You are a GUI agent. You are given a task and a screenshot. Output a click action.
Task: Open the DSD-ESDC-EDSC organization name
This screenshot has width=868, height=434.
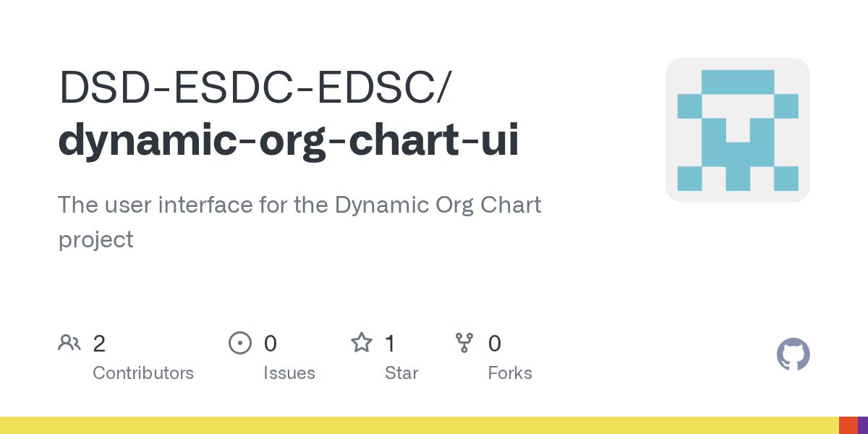[x=254, y=87]
